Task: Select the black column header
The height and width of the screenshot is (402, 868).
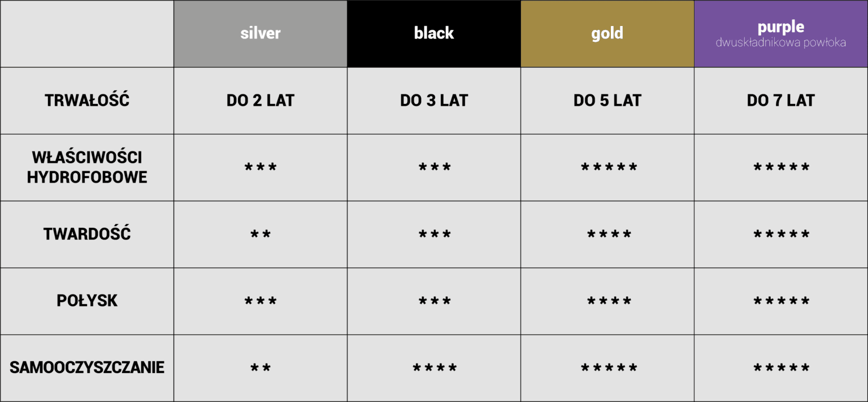Action: (434, 33)
